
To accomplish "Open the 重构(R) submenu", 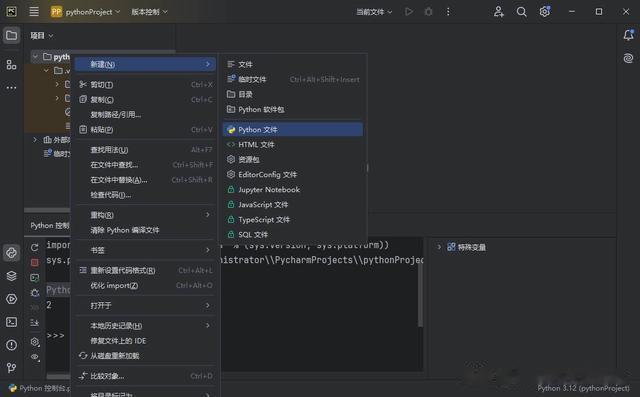I will click(145, 215).
